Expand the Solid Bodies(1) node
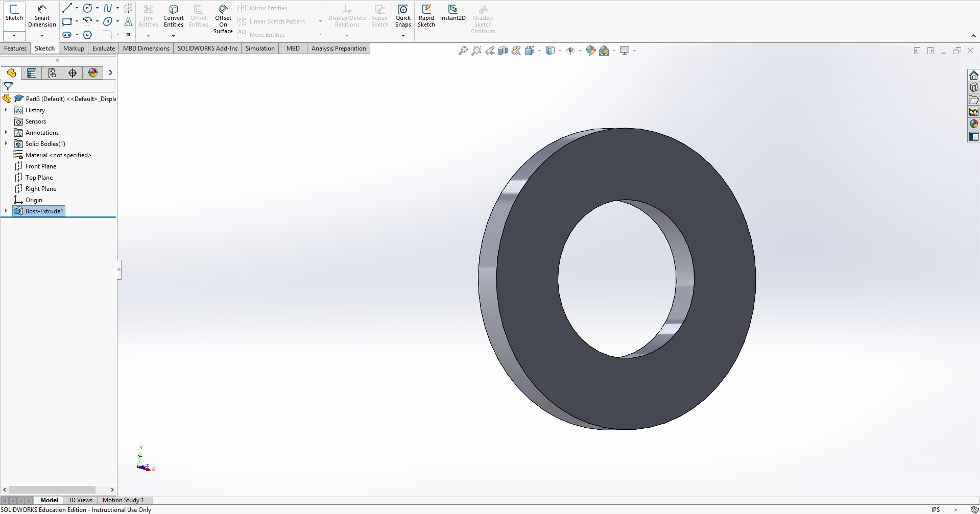 coord(6,143)
